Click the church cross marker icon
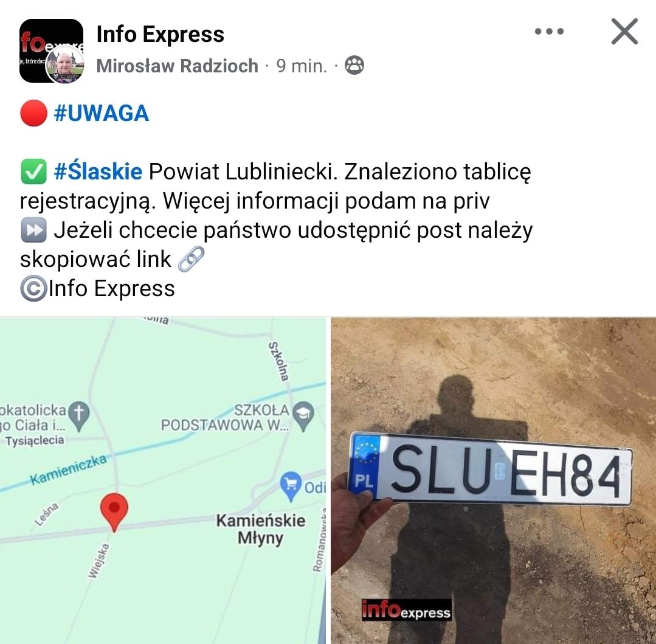656x644 pixels. (x=78, y=417)
